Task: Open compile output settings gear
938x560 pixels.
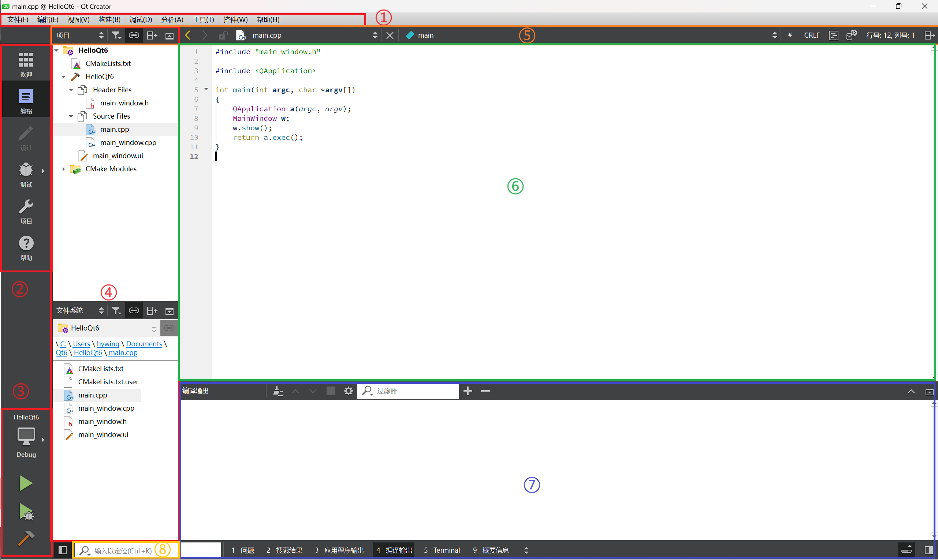Action: (x=349, y=391)
